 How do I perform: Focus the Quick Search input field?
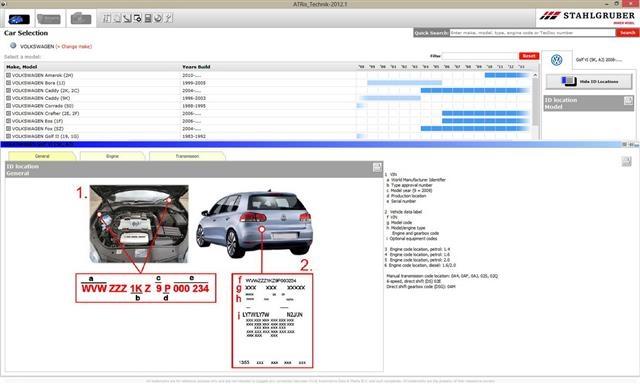[533, 33]
